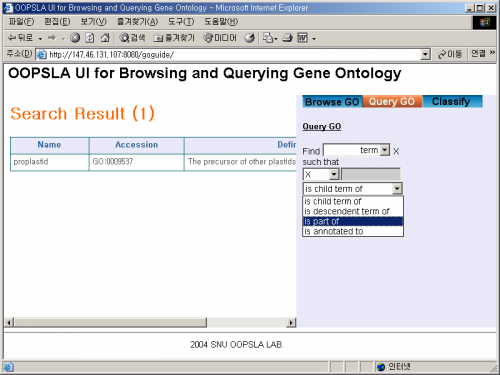Click the scrollbar right arrow
This screenshot has height=375, width=500.
[291, 322]
